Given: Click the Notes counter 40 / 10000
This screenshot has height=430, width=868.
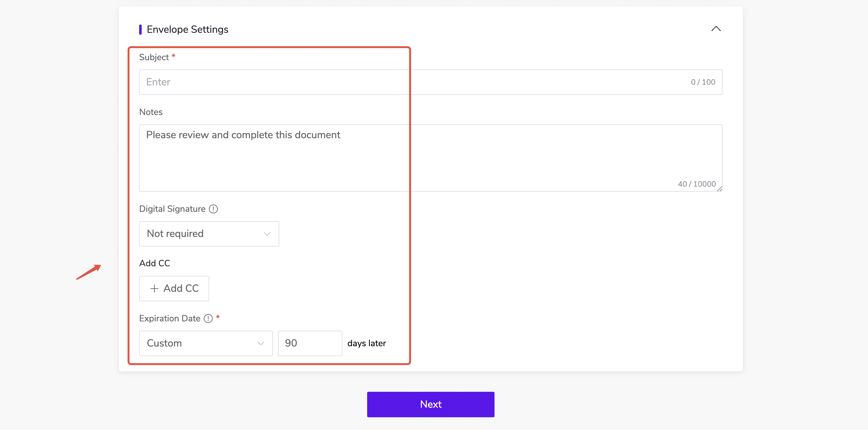Looking at the screenshot, I should pyautogui.click(x=696, y=184).
